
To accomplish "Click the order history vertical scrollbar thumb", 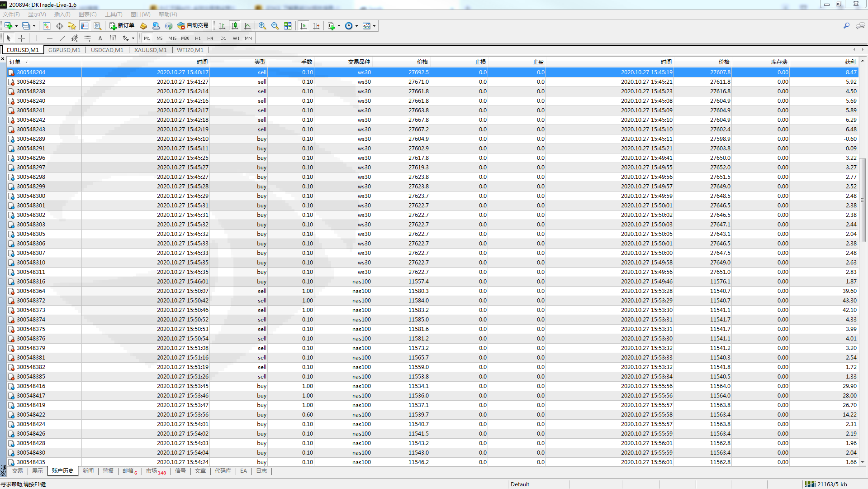I will tap(862, 200).
